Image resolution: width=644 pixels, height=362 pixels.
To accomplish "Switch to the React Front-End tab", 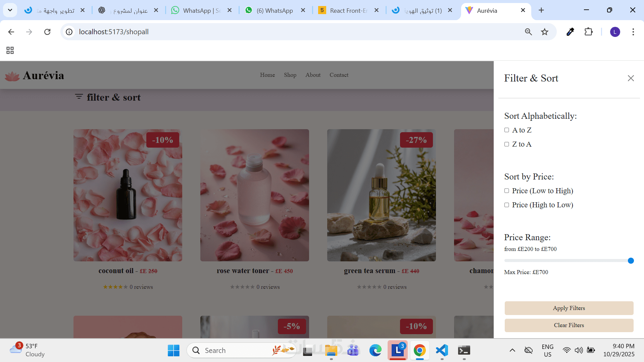I will pos(348,10).
